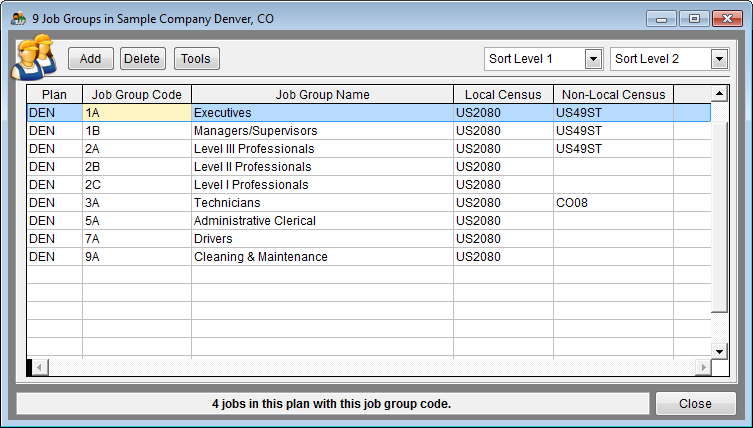The height and width of the screenshot is (428, 753).
Task: Open the Tools button
Action: click(196, 59)
